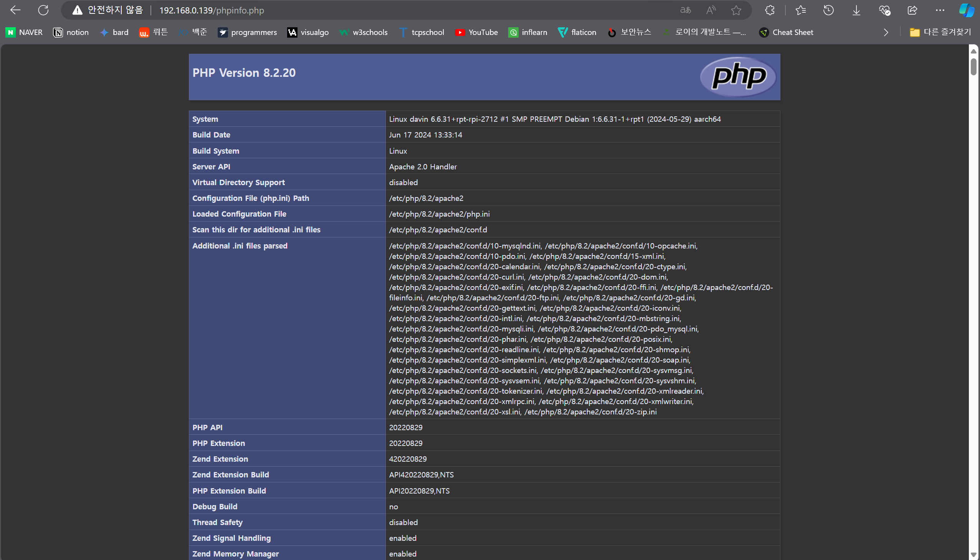Open the browser essentials heart icon
This screenshot has height=560, width=980.
(884, 10)
